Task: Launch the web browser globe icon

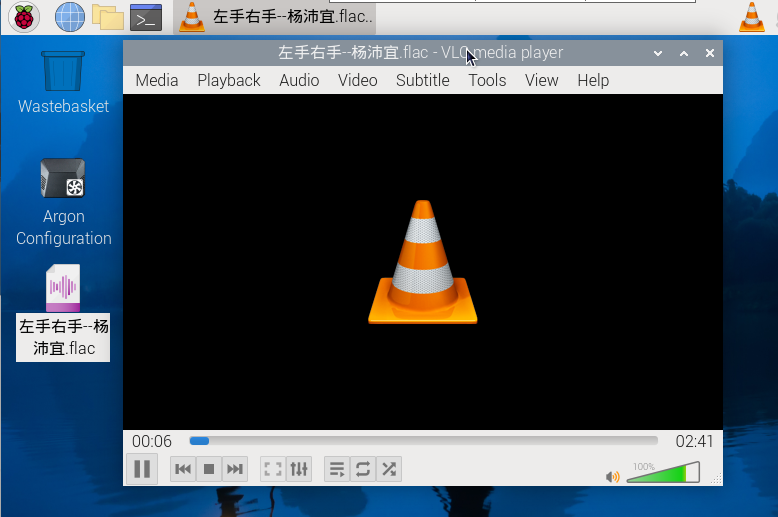Action: (x=69, y=17)
